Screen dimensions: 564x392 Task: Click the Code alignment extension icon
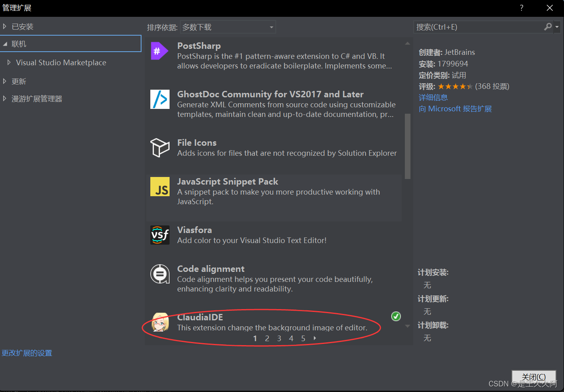pyautogui.click(x=160, y=274)
